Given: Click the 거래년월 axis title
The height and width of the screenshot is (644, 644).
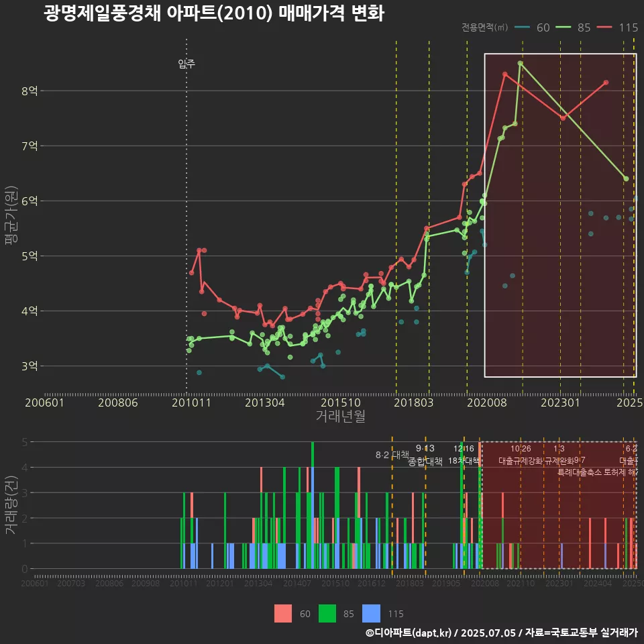Looking at the screenshot, I should click(x=341, y=416).
